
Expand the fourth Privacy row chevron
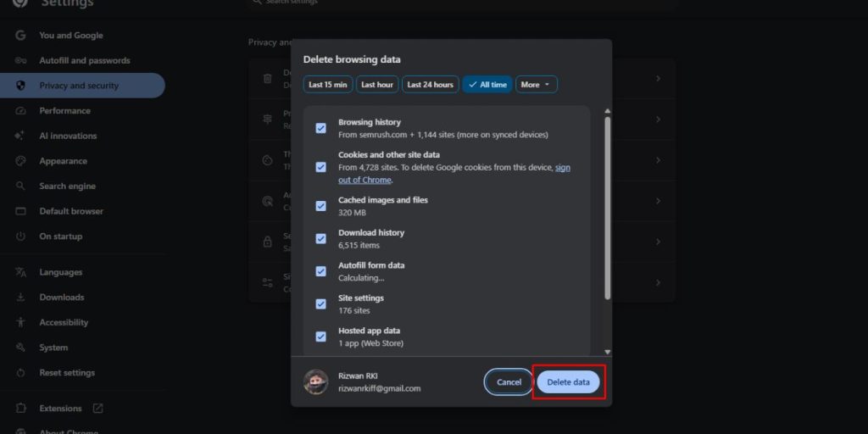(x=658, y=201)
